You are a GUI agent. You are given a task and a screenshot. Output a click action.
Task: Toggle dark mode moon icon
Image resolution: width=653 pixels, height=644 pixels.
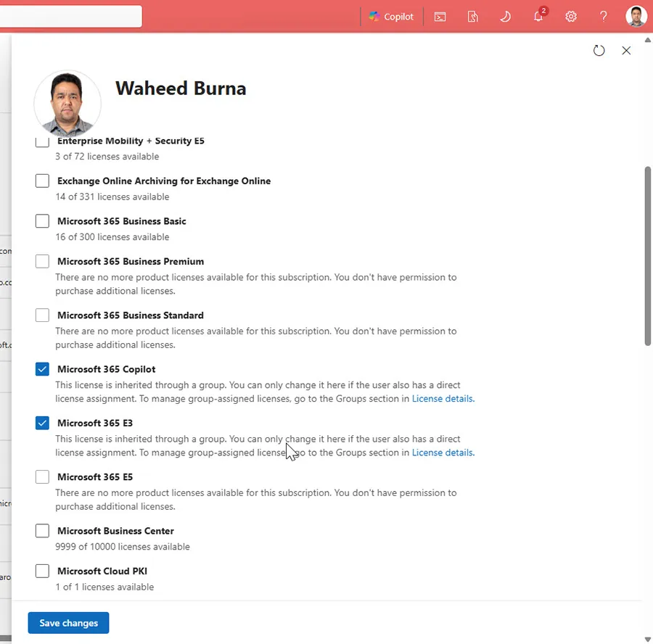505,17
